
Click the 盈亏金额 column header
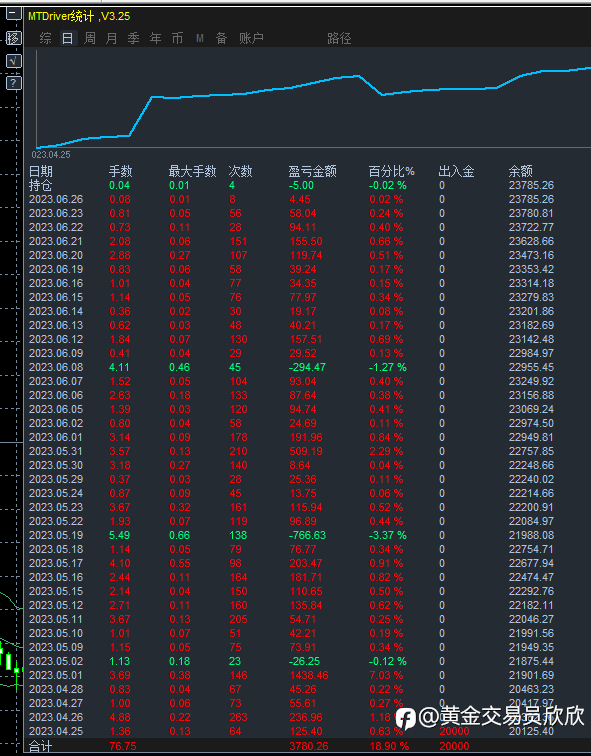click(312, 171)
